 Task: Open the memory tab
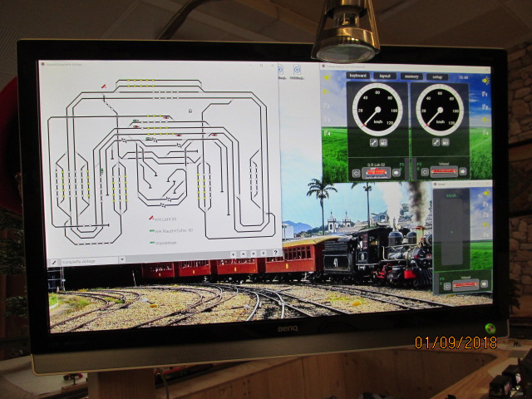coord(411,76)
